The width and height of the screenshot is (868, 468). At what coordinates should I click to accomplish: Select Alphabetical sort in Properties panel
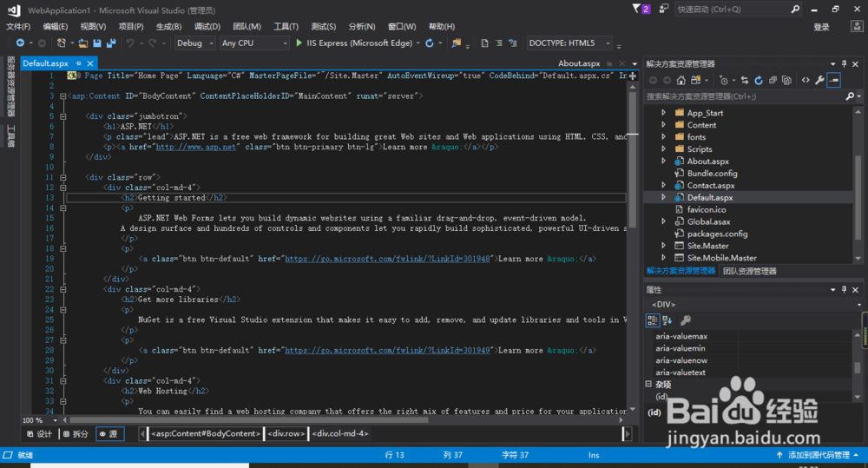coord(667,320)
